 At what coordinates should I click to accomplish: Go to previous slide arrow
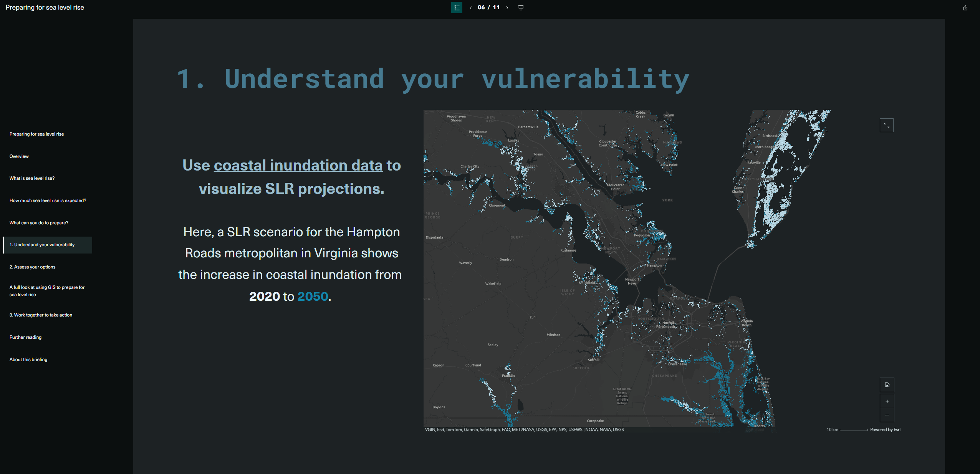[470, 8]
